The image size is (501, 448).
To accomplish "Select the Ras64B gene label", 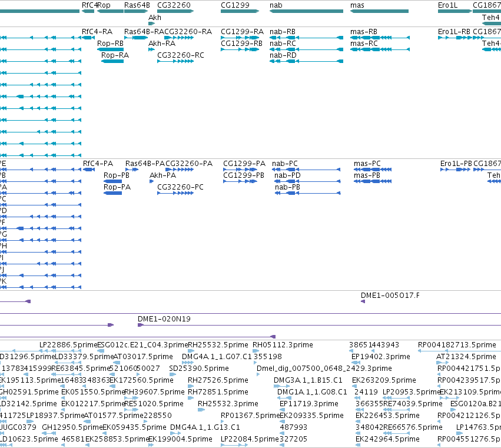I will (137, 5).
